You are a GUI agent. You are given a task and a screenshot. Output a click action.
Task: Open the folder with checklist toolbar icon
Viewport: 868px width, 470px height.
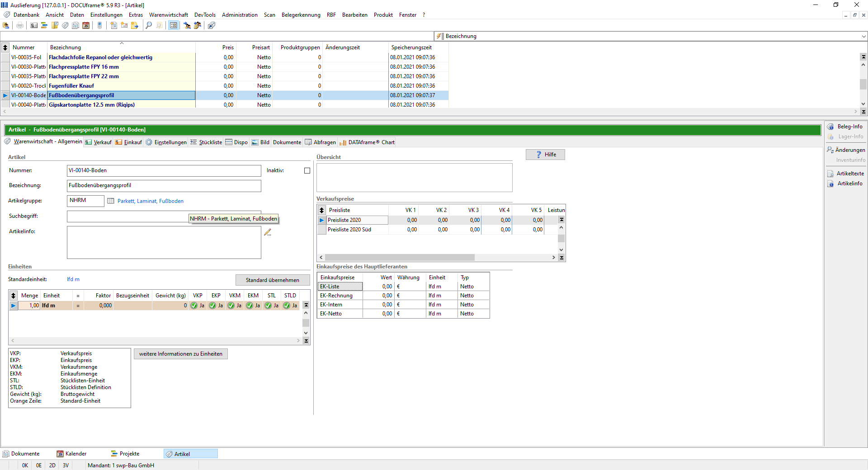pyautogui.click(x=55, y=25)
